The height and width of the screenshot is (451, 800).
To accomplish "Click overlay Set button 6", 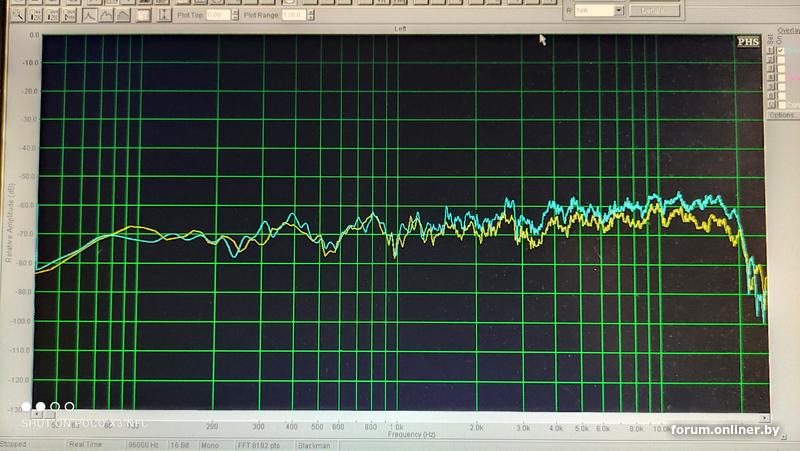I will (770, 95).
